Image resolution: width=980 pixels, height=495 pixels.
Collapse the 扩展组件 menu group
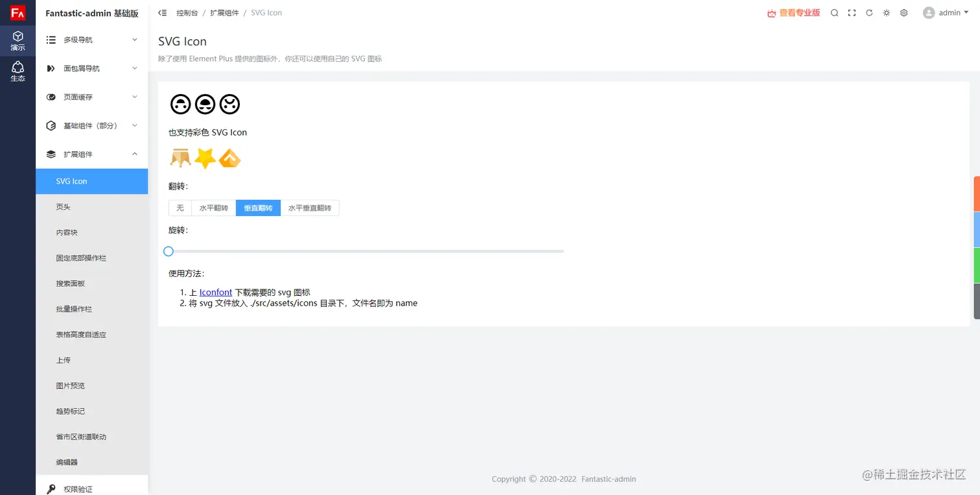pos(92,154)
